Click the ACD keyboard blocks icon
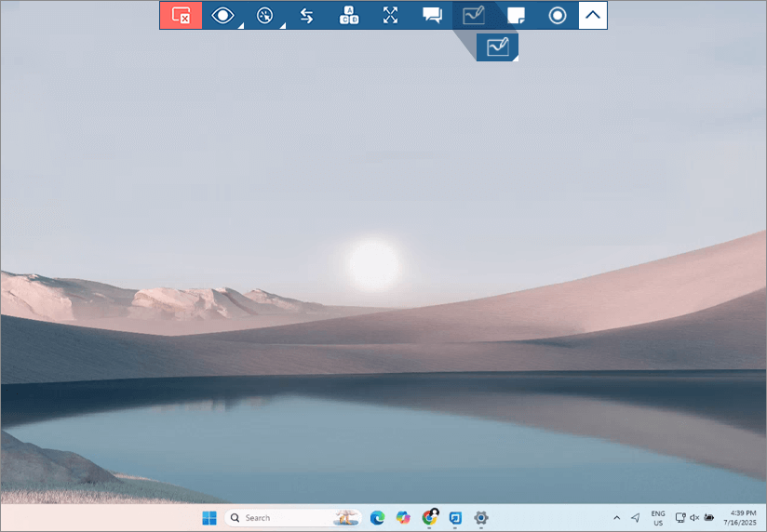767x532 pixels. pos(348,15)
